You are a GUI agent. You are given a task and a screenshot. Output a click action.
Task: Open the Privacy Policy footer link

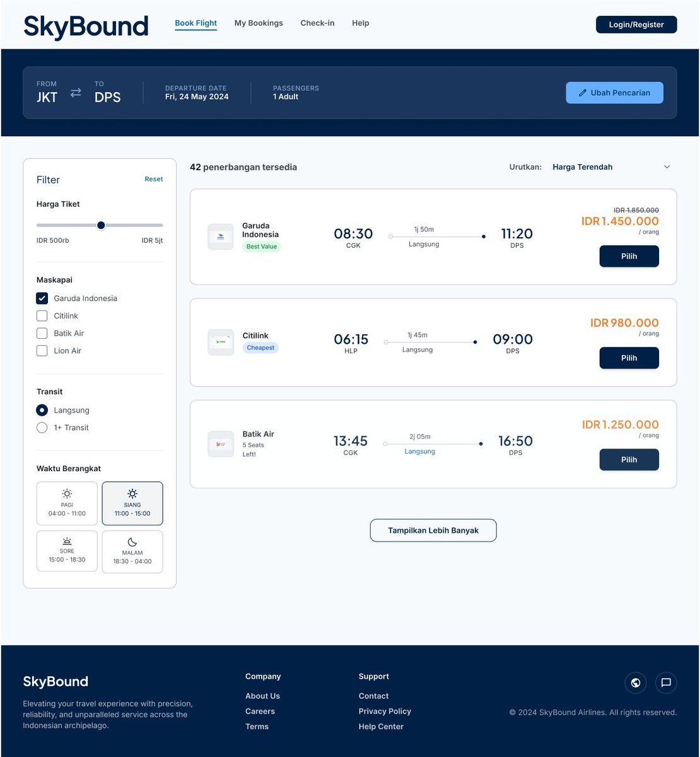(x=385, y=711)
